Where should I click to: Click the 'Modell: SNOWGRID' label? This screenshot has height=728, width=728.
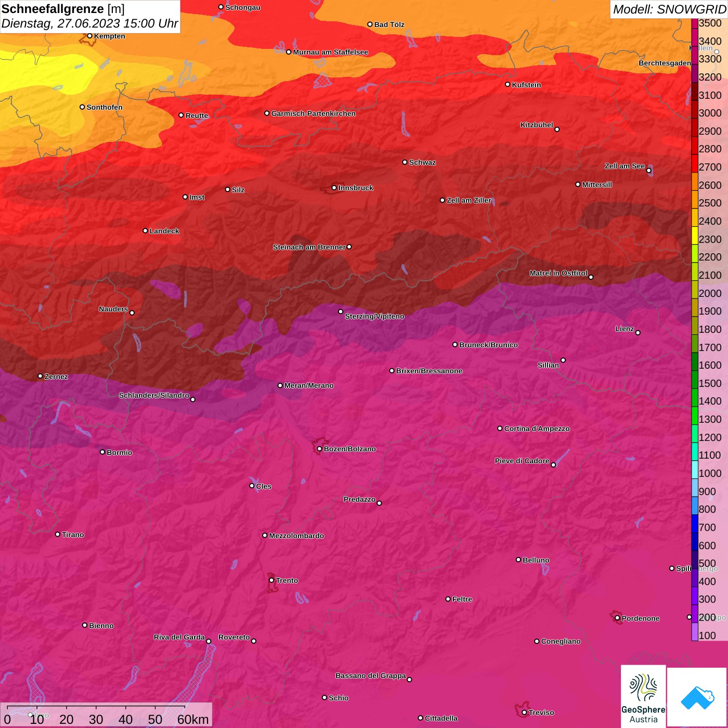click(x=669, y=9)
